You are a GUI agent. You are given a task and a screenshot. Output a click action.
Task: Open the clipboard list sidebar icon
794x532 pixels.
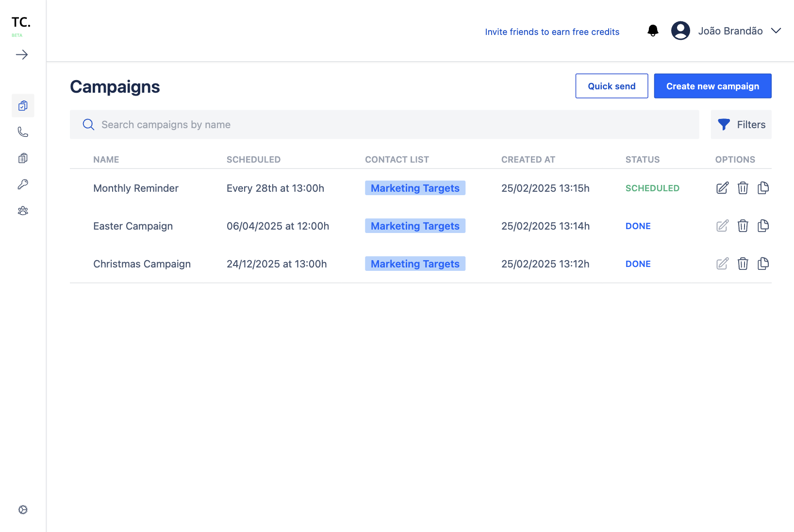tap(23, 158)
